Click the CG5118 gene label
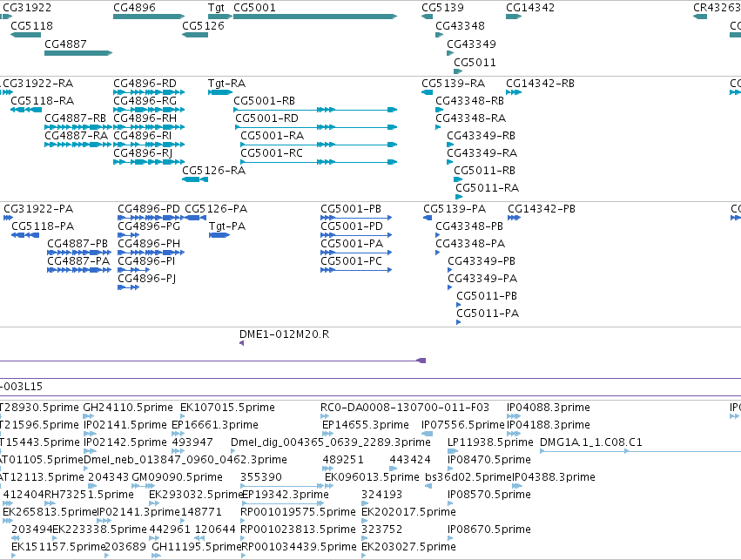This screenshot has height=560, width=741. (x=31, y=26)
